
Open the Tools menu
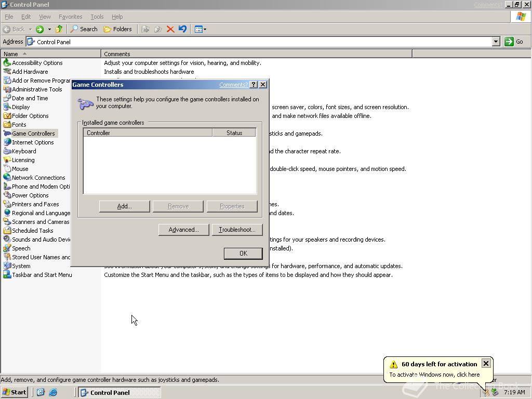[97, 17]
